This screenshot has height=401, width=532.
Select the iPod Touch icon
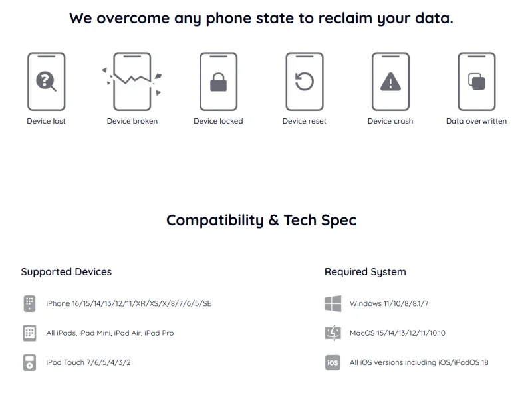(x=29, y=362)
